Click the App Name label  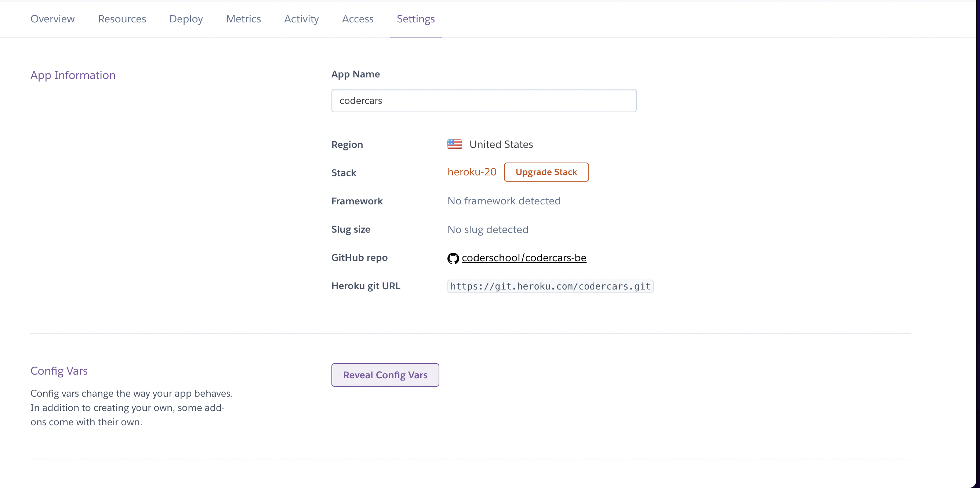click(355, 74)
